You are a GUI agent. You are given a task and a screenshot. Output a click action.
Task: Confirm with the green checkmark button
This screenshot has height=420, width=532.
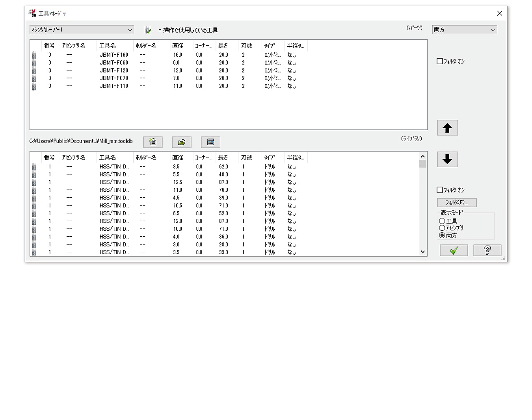[454, 250]
